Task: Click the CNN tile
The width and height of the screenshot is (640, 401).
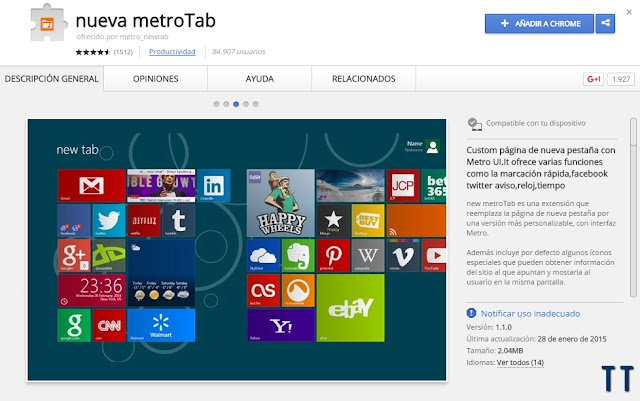Action: (109, 325)
